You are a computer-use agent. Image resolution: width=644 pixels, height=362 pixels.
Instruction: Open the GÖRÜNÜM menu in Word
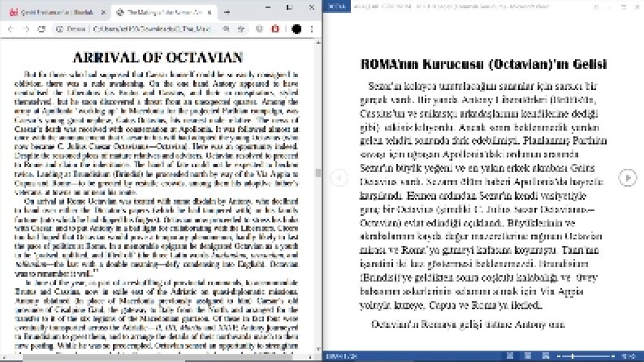(397, 6)
